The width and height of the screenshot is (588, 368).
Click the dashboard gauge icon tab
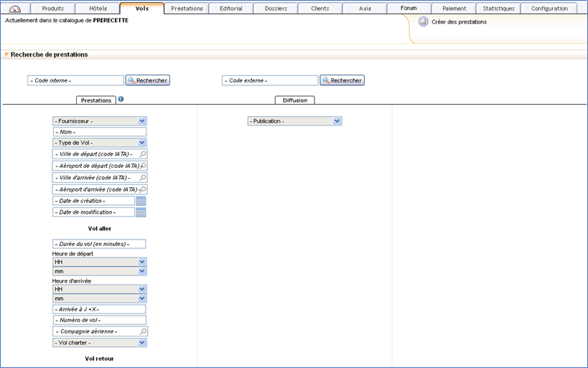tap(15, 9)
